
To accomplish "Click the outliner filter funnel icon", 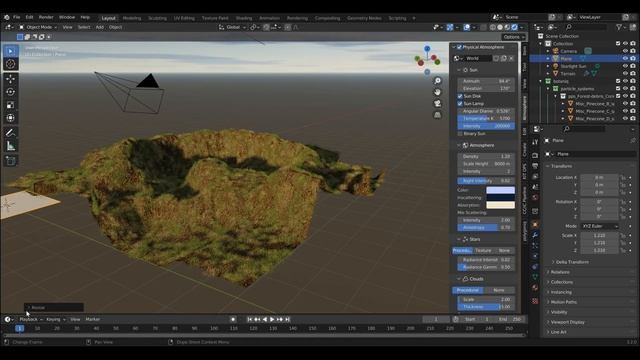I will (620, 27).
